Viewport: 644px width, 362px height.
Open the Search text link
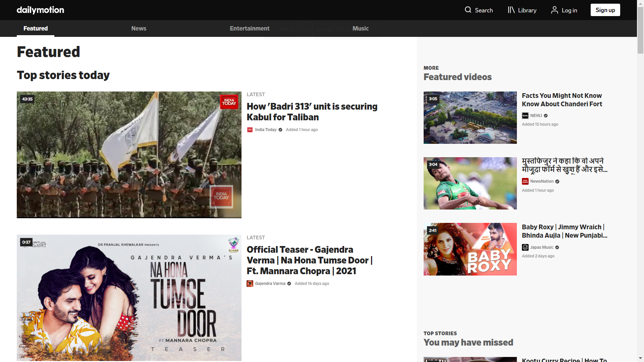point(484,10)
